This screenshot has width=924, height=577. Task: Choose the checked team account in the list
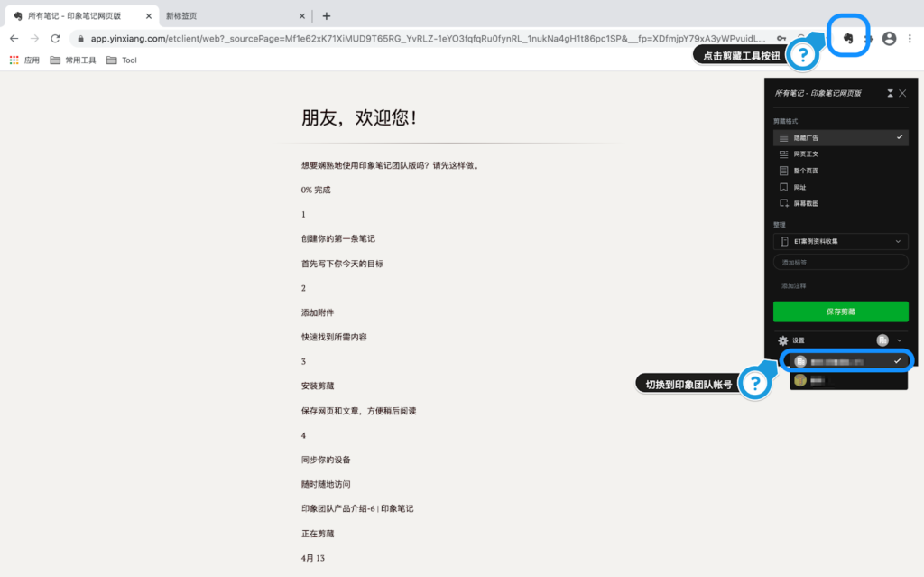[848, 361]
